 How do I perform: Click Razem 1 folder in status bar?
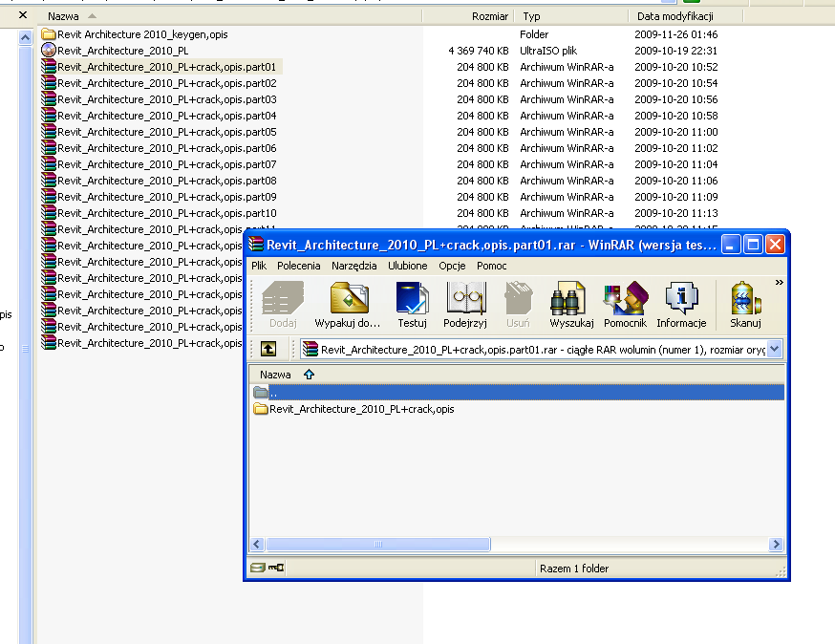(574, 569)
